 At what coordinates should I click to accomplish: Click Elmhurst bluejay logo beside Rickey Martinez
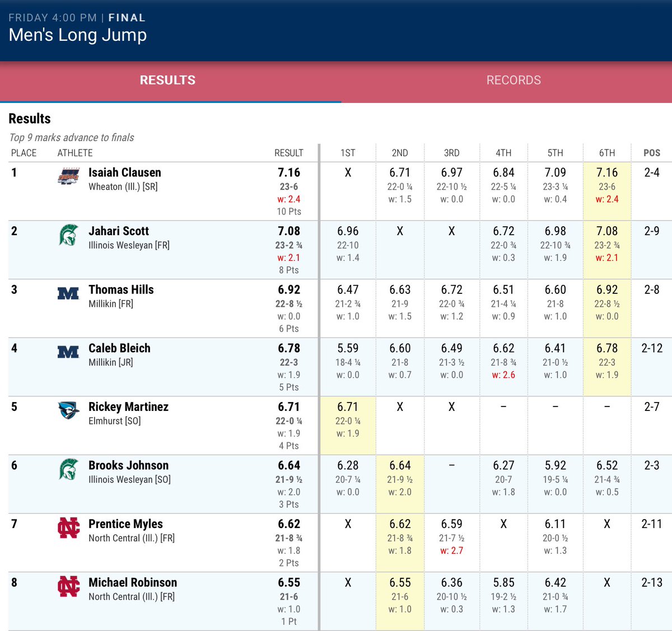coord(68,410)
